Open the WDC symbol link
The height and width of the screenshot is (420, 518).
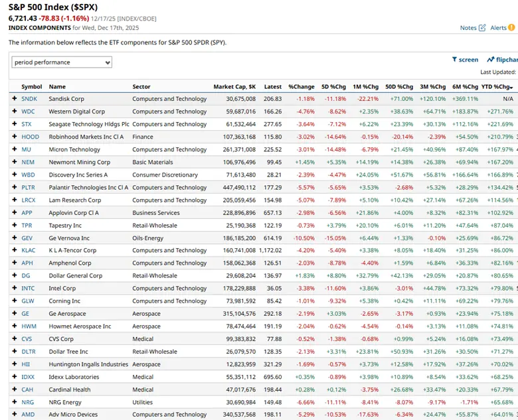click(x=29, y=111)
